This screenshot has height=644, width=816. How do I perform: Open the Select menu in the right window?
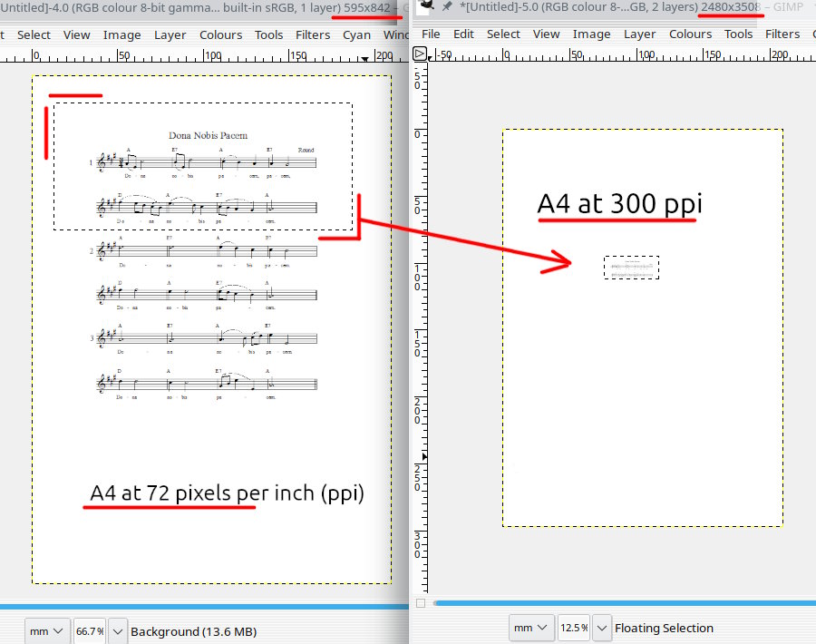click(503, 34)
